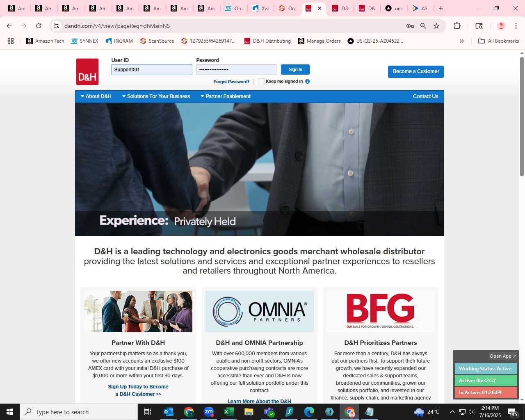525x420 pixels.
Task: Reload the page with the refresh icon
Action: 39,26
